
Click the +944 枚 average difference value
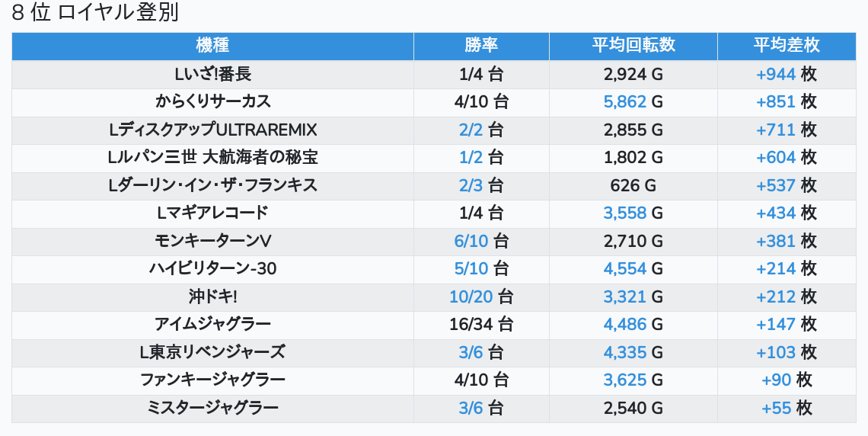787,74
